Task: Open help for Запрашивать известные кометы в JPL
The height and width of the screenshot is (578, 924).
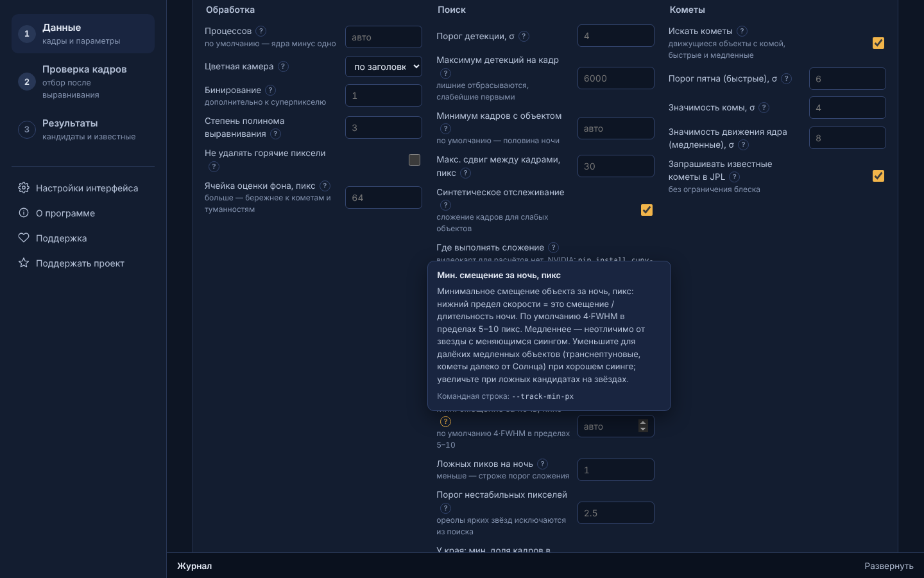Action: 735,177
